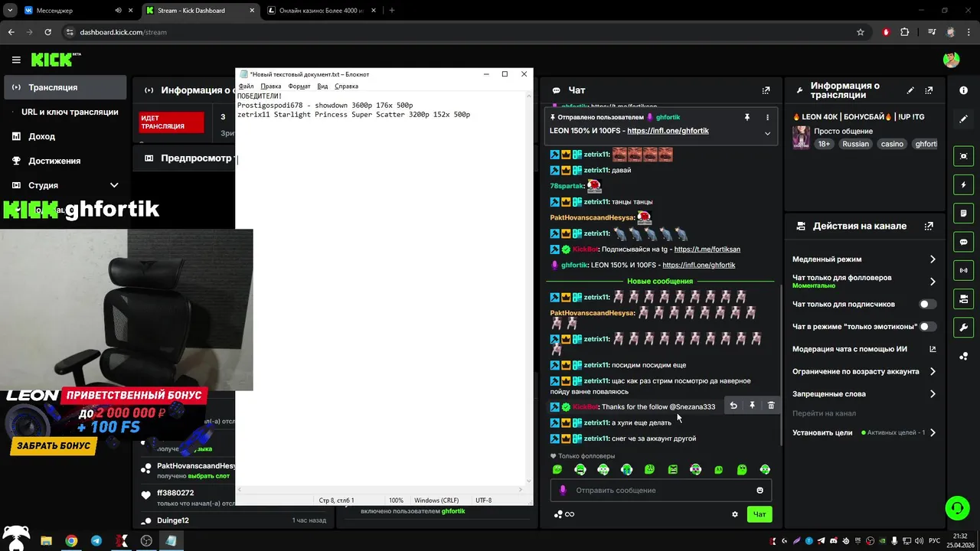The image size is (980, 551).
Task: Click the document icon in right sidebar
Action: [963, 213]
